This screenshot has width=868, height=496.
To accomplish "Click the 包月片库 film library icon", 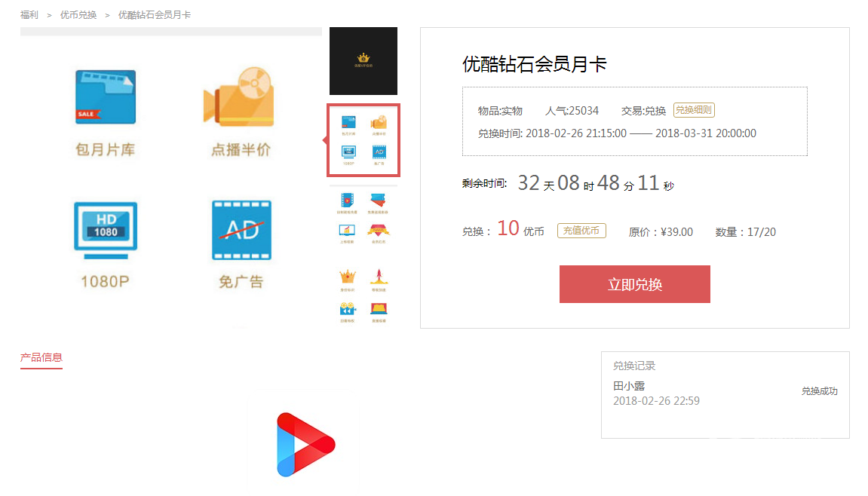I will coord(106,97).
